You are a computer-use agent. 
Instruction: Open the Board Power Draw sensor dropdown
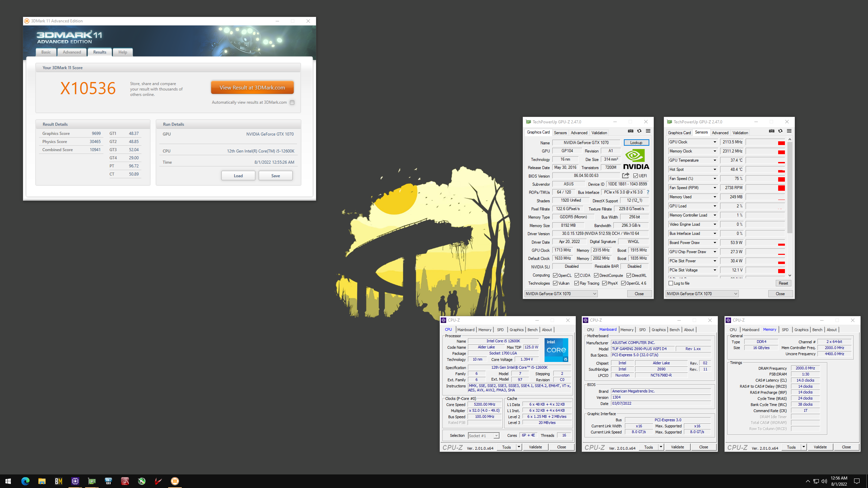click(714, 243)
